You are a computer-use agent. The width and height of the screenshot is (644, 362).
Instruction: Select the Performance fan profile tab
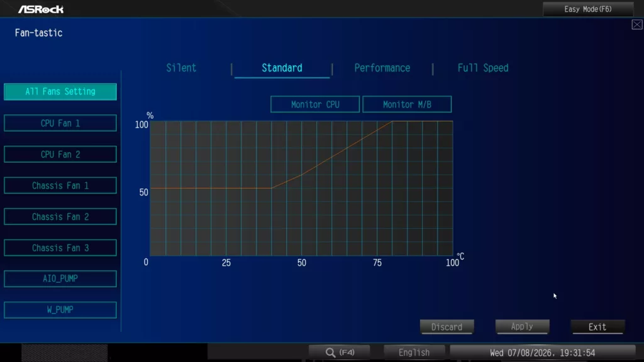382,68
